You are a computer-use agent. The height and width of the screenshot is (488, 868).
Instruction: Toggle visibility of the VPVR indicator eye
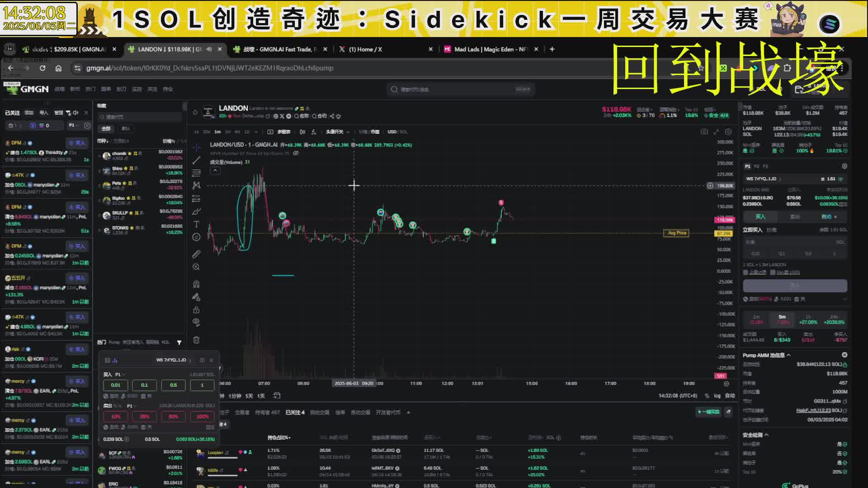pos(296,153)
